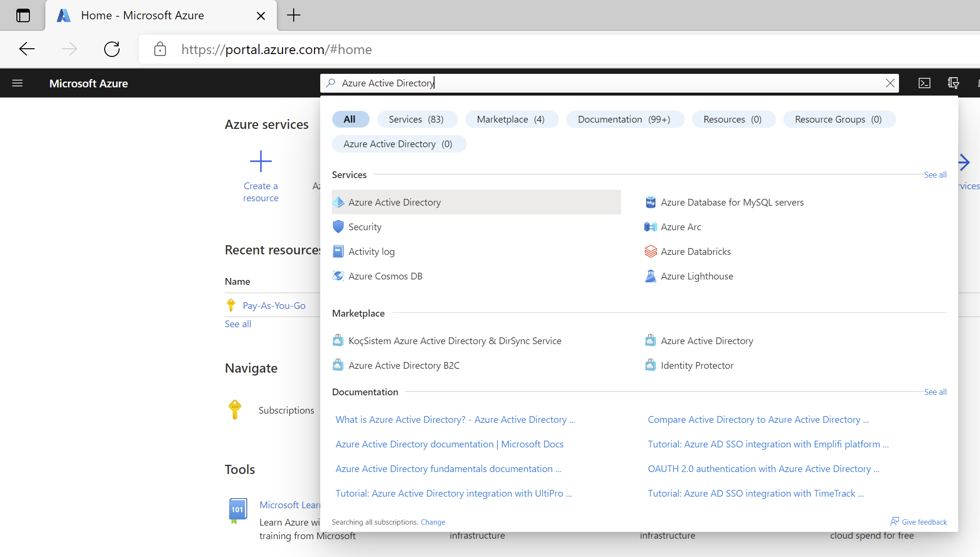Click the Pay-As-You-Go resource link
The width and height of the screenshot is (980, 557).
(274, 306)
